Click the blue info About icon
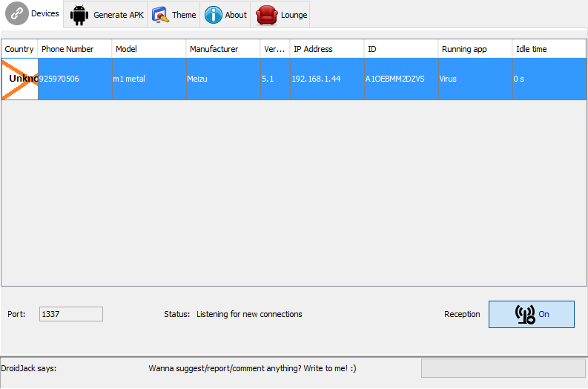This screenshot has height=389, width=588. 214,15
